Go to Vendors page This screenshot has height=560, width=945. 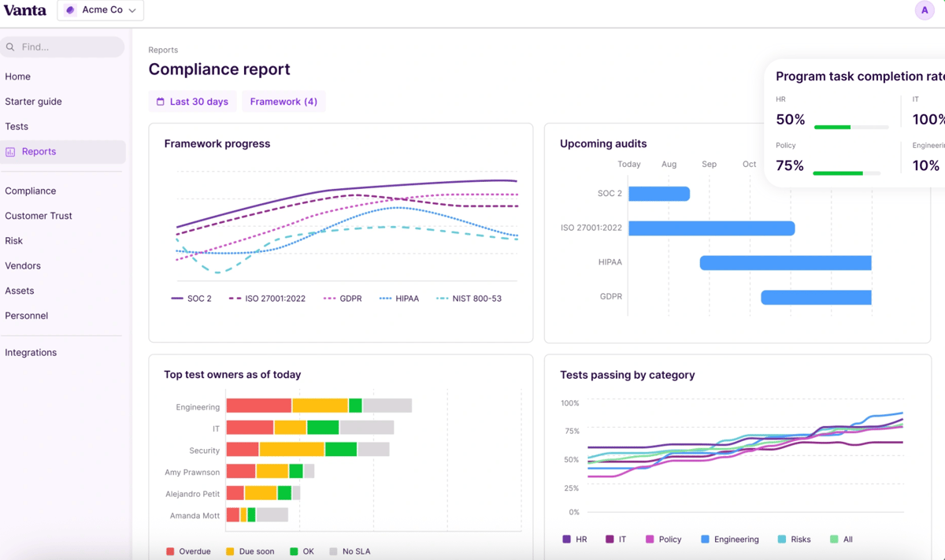(x=23, y=265)
